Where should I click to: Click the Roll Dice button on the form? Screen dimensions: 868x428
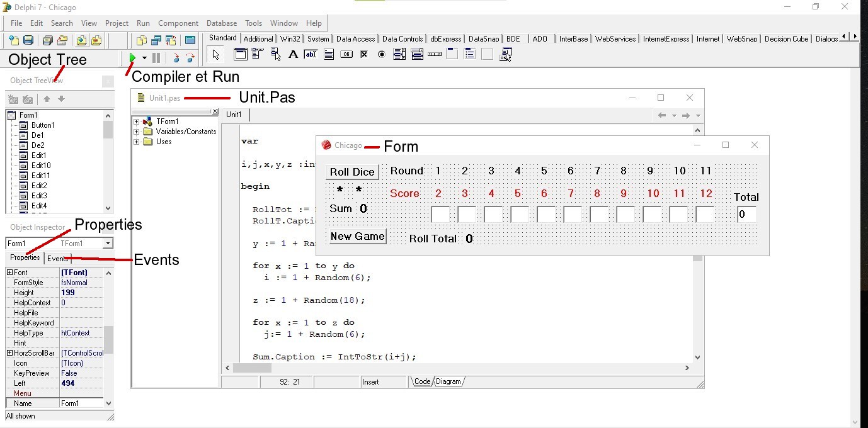coord(352,172)
